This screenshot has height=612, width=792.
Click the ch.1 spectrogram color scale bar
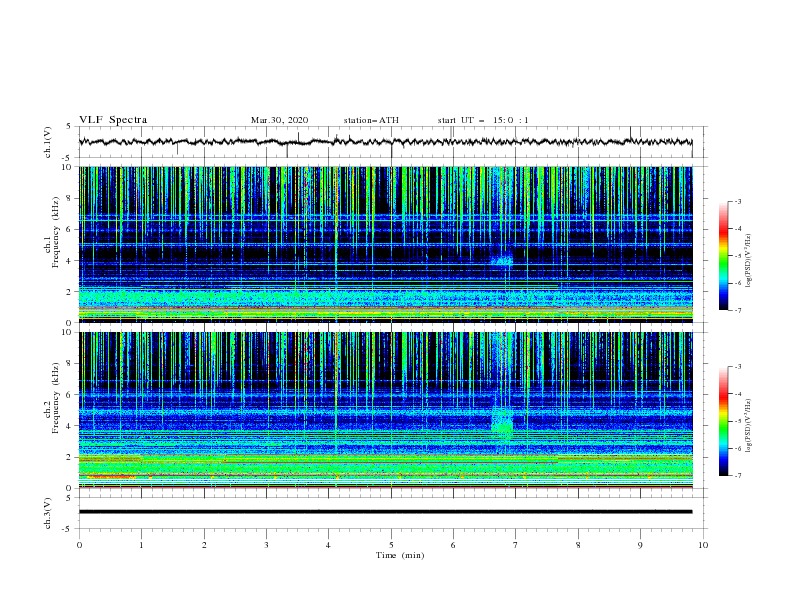click(724, 256)
